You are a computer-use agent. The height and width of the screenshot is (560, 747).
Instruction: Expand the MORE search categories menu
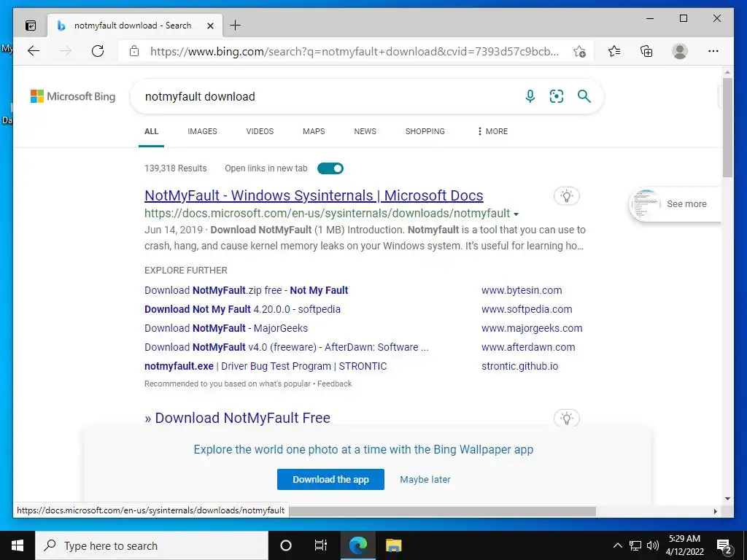coord(492,131)
